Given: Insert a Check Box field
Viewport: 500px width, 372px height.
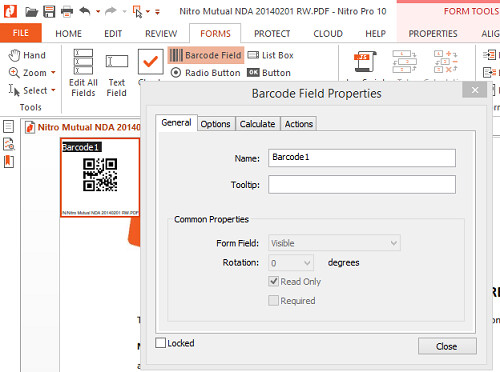Looking at the screenshot, I should pos(151,62).
